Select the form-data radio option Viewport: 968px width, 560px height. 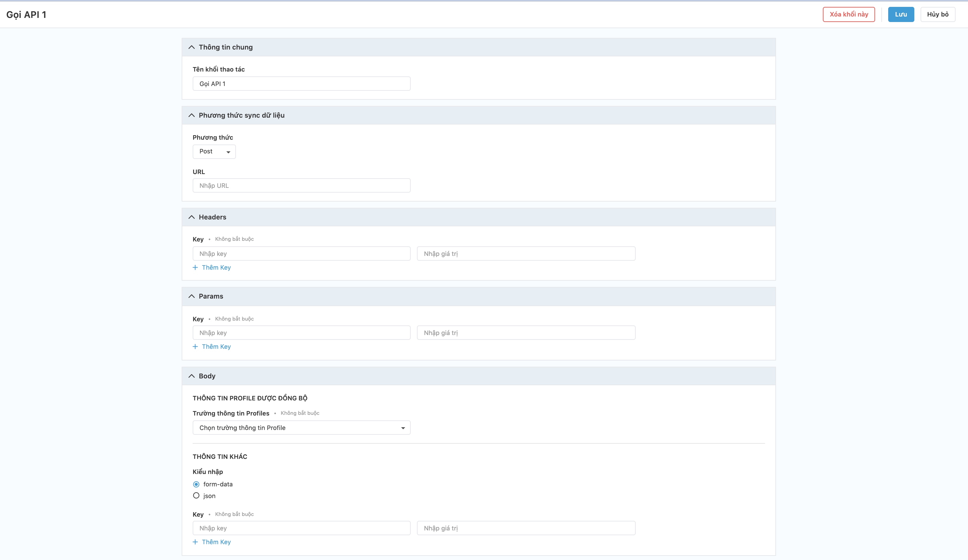[x=196, y=484]
